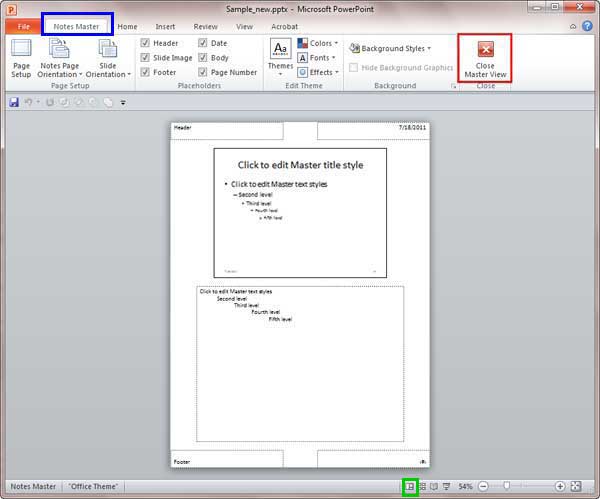The width and height of the screenshot is (600, 499).
Task: Click the zoom slider handle
Action: (x=507, y=486)
